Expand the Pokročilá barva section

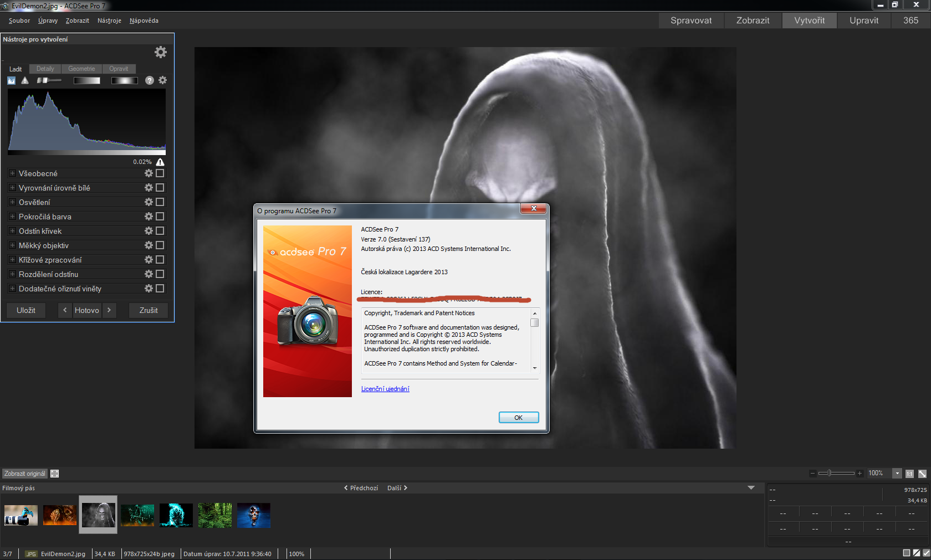(12, 217)
